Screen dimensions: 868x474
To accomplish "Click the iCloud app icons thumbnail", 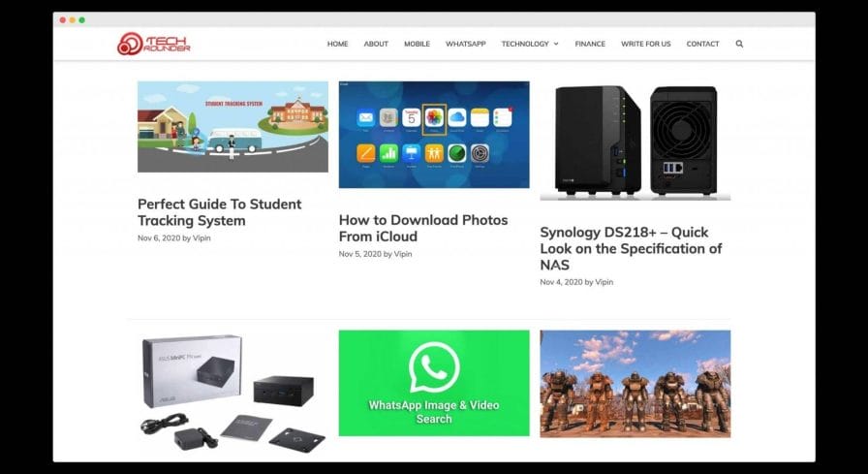I will 434,135.
